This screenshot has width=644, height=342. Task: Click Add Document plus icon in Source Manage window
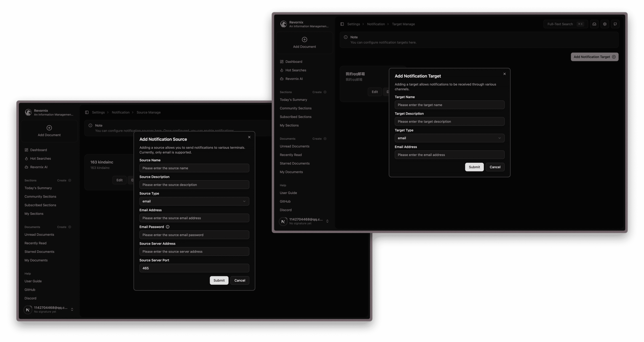[49, 128]
